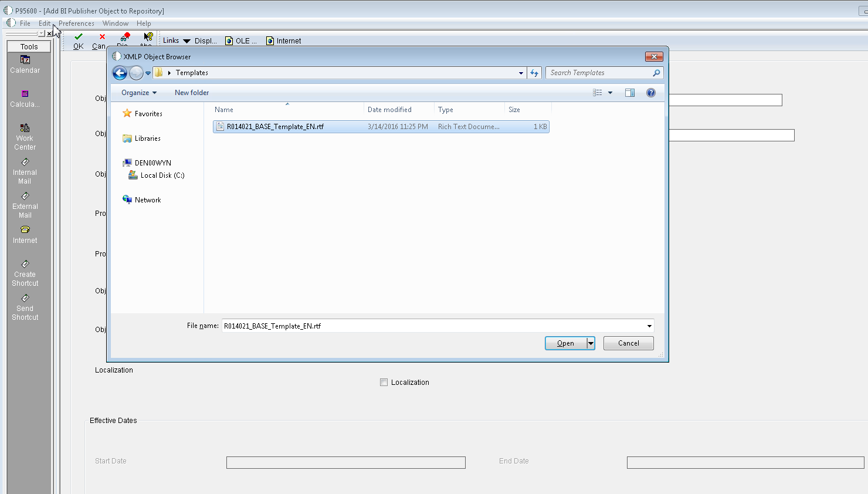Open the Organize menu

click(x=138, y=92)
